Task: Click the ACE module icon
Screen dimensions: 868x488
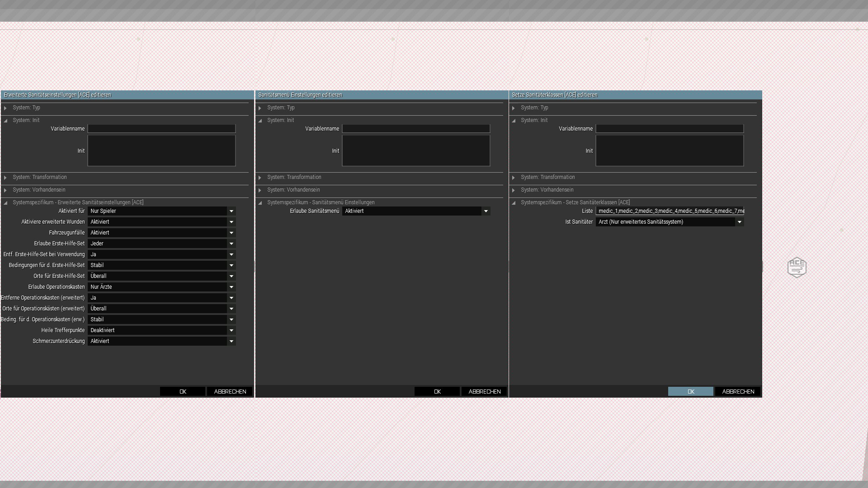Action: 797,267
